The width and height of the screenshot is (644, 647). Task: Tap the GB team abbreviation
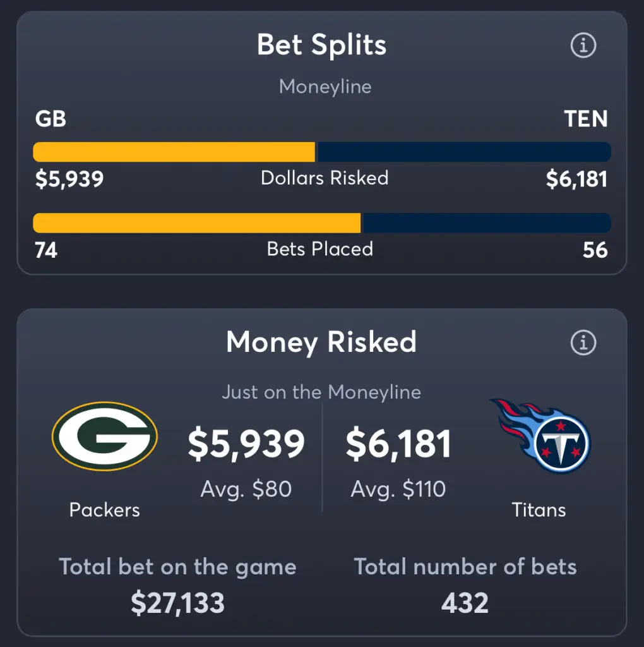click(x=51, y=119)
